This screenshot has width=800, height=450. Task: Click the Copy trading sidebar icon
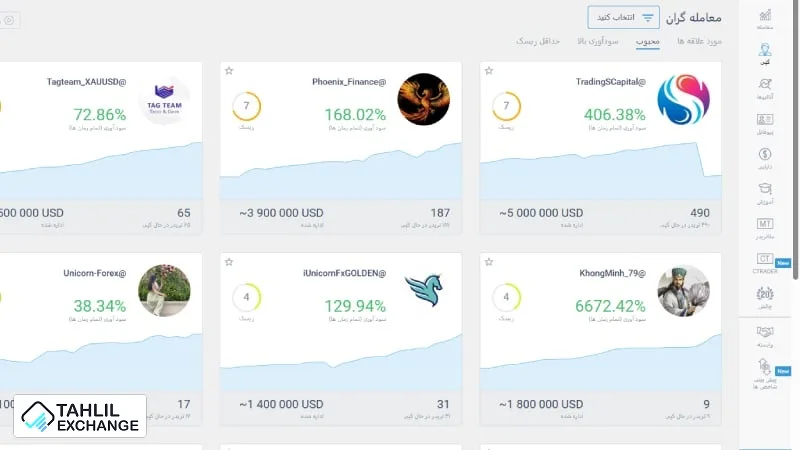765,54
